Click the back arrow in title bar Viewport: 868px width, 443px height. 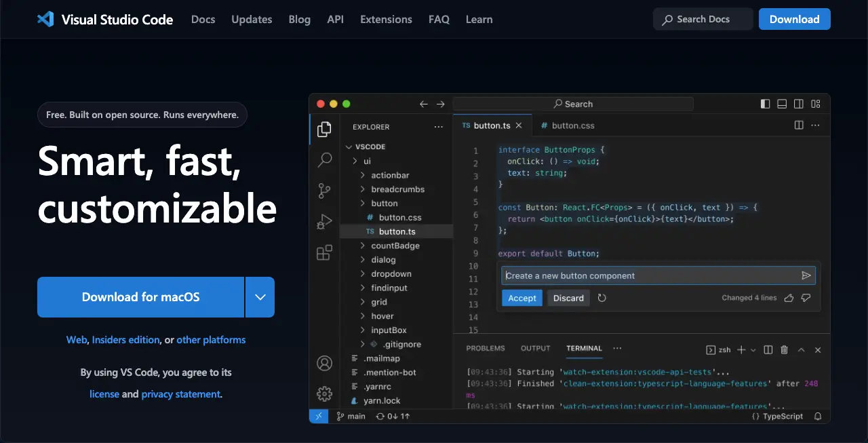[424, 104]
